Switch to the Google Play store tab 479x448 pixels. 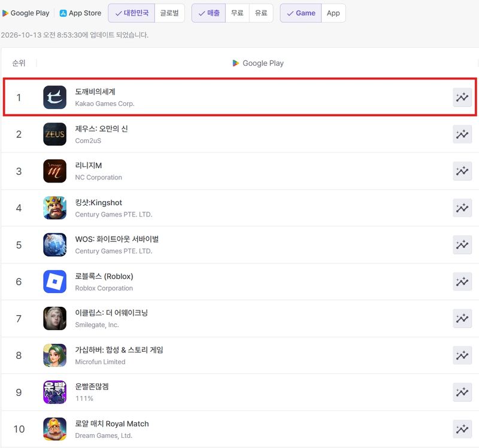26,13
